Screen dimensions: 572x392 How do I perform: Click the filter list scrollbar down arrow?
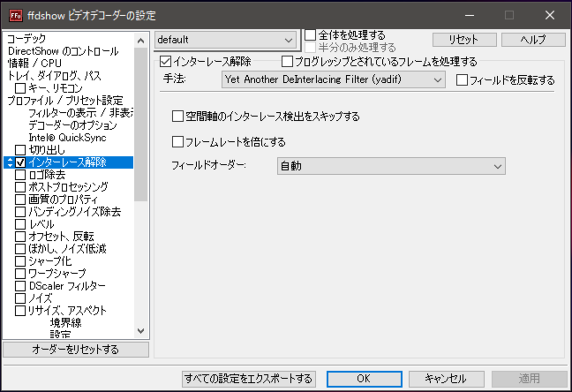pyautogui.click(x=141, y=331)
